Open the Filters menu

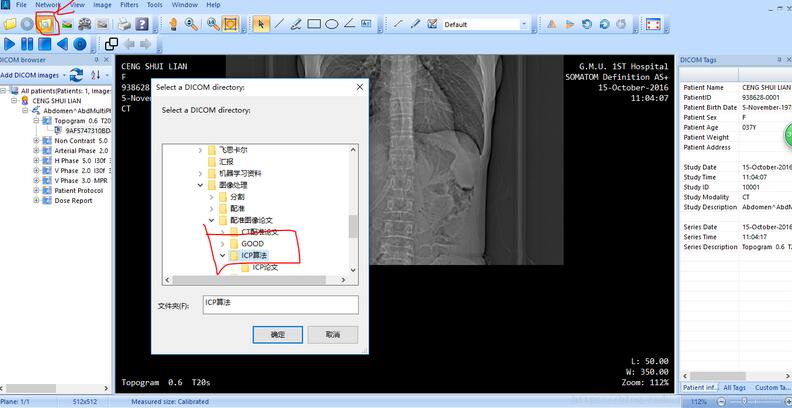[129, 5]
